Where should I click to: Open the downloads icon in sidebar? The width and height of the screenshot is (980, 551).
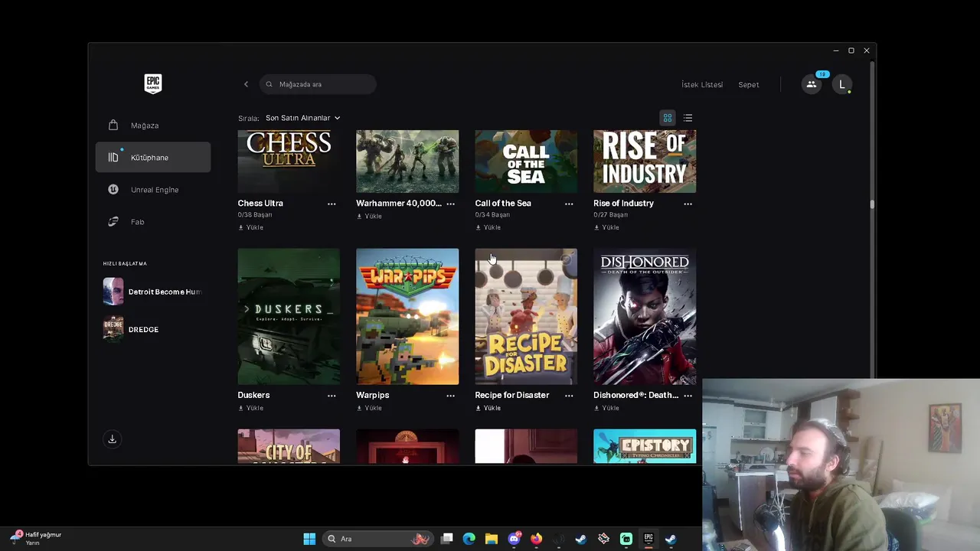click(x=112, y=439)
